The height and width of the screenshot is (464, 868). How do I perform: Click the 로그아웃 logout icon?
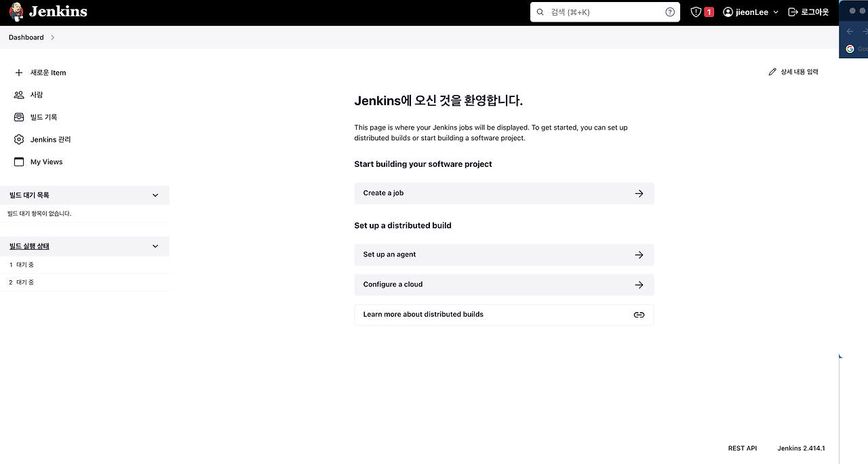pos(793,12)
